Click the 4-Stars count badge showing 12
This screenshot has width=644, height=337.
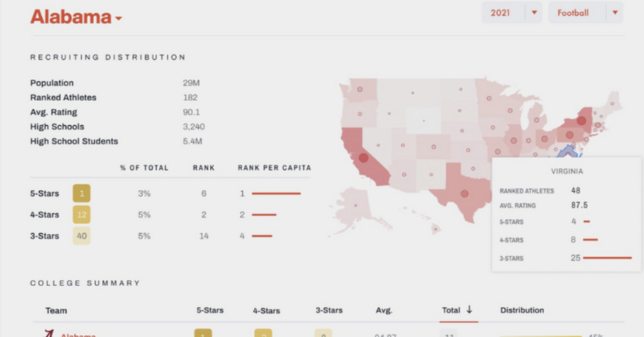[x=82, y=215]
